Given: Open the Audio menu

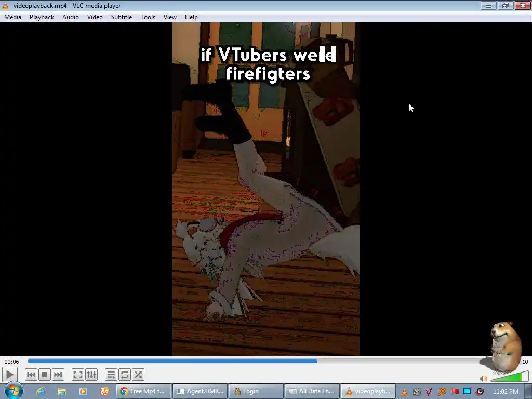Looking at the screenshot, I should [71, 17].
